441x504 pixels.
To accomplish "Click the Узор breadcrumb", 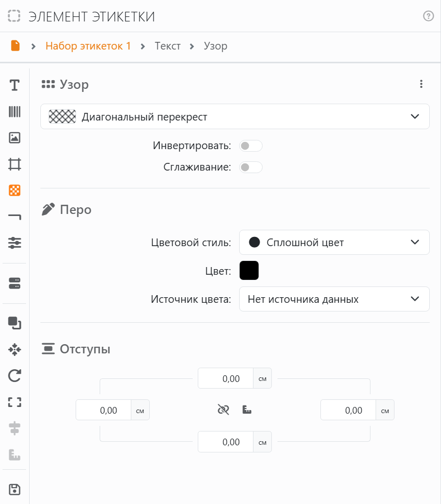I will (x=216, y=46).
